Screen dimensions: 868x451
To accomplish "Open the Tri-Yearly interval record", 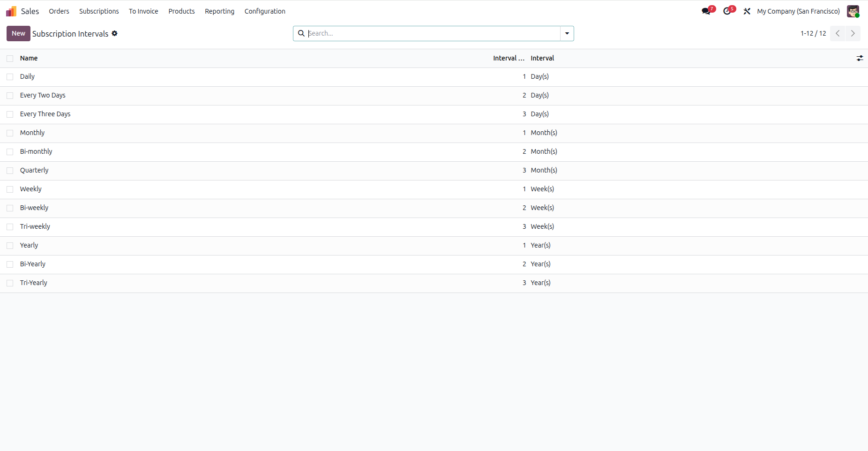I will [34, 283].
